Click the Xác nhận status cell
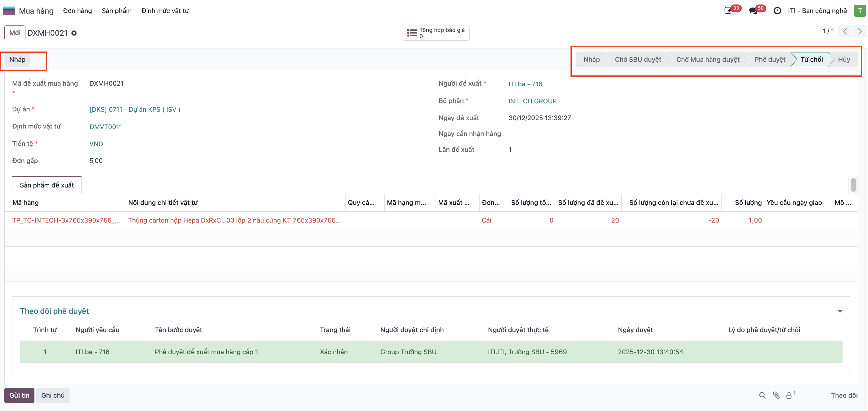Image resolution: width=868 pixels, height=411 pixels. (333, 352)
